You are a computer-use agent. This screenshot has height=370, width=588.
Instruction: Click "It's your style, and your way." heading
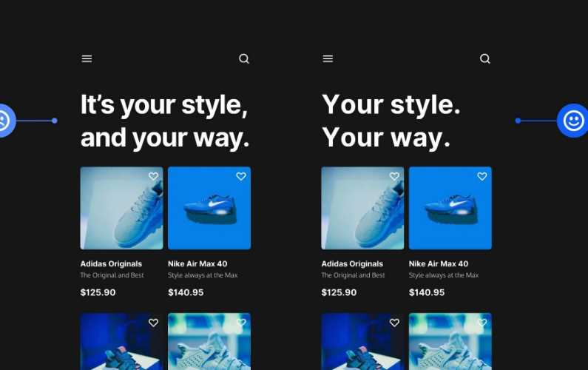tap(164, 121)
